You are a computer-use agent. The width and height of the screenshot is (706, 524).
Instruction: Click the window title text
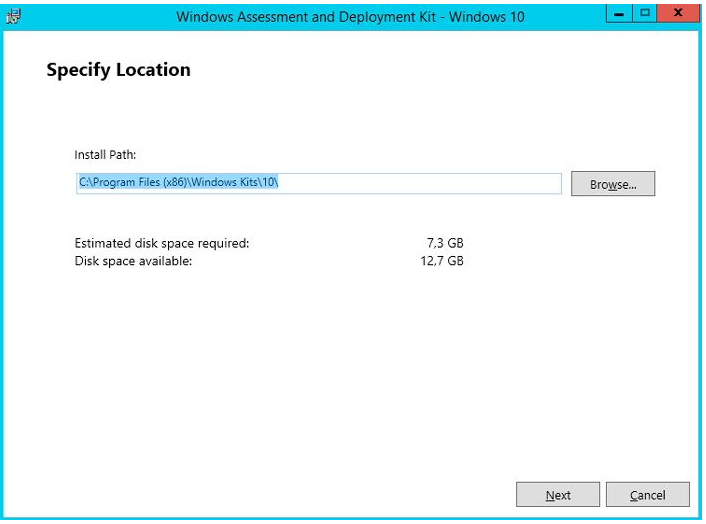[x=350, y=17]
